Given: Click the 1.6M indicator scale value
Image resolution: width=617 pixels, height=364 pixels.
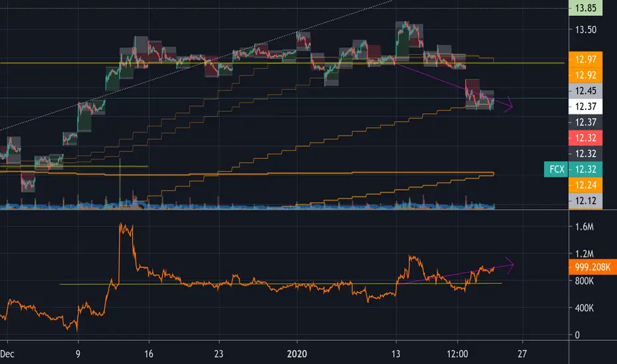Looking at the screenshot, I should tap(584, 226).
